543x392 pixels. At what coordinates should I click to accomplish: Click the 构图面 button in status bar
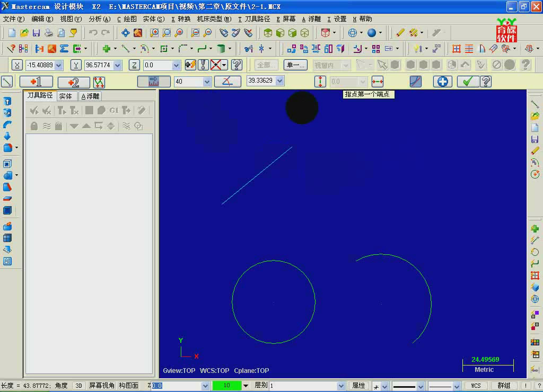[129, 386]
